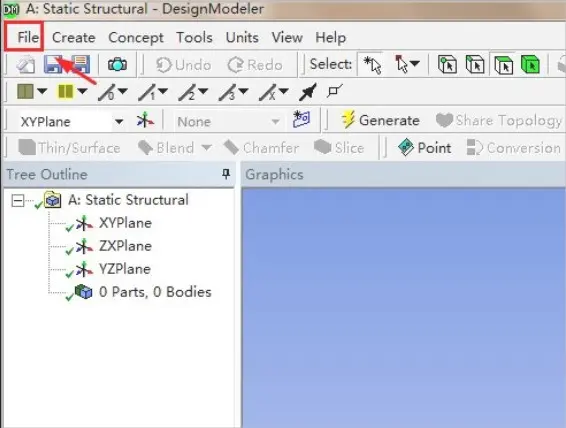Select ZXPlane in the Tree Outline
The width and height of the screenshot is (566, 428).
(125, 246)
